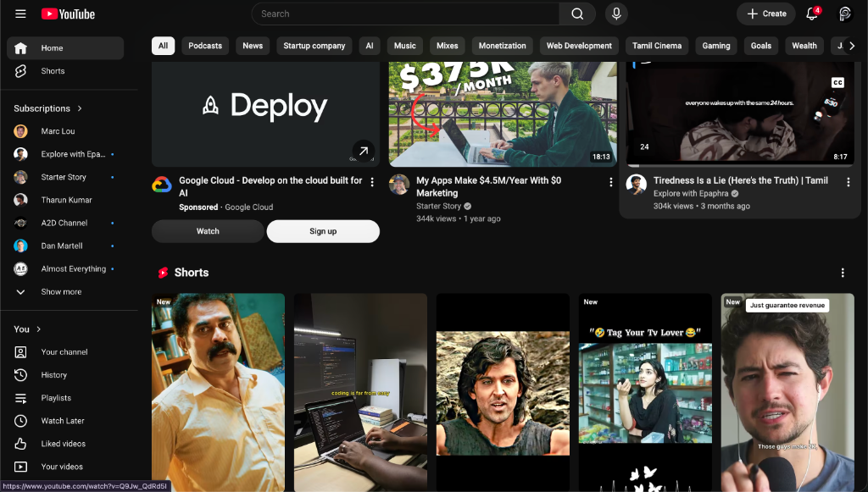Screen dimensions: 868x492
Task: Open Marc Lou channel avatar
Action: click(20, 131)
